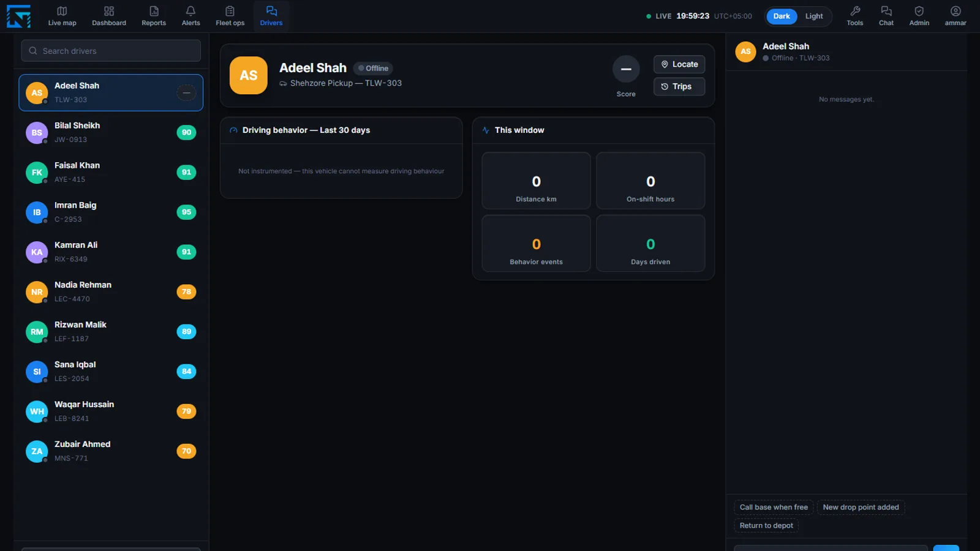The width and height of the screenshot is (980, 551).
Task: Open the ammar user profile
Action: tap(955, 17)
